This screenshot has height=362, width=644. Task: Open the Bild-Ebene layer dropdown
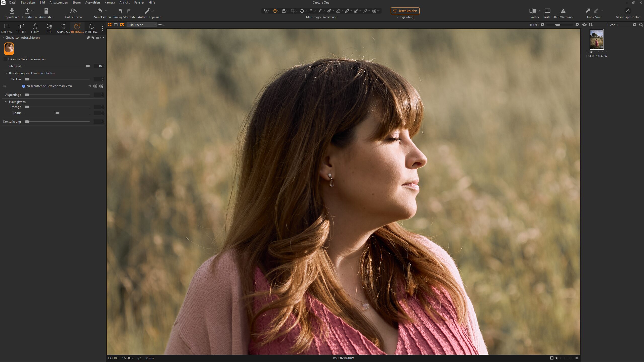click(x=142, y=25)
